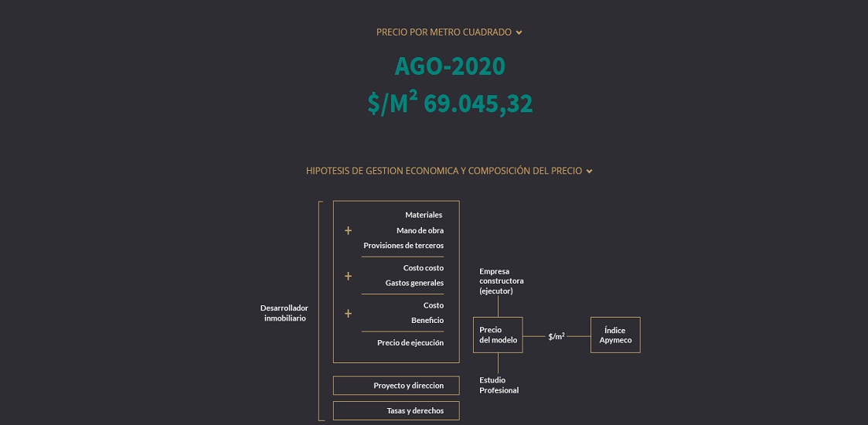The height and width of the screenshot is (425, 868).
Task: Click the plus icon beside Mano de obra
Action: [x=348, y=231]
